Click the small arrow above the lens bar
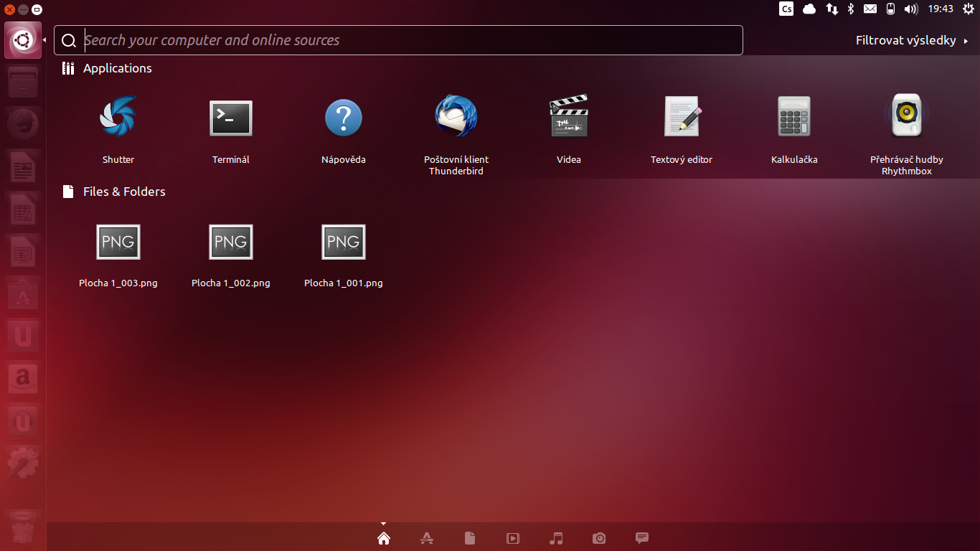This screenshot has width=980, height=551. pyautogui.click(x=384, y=523)
